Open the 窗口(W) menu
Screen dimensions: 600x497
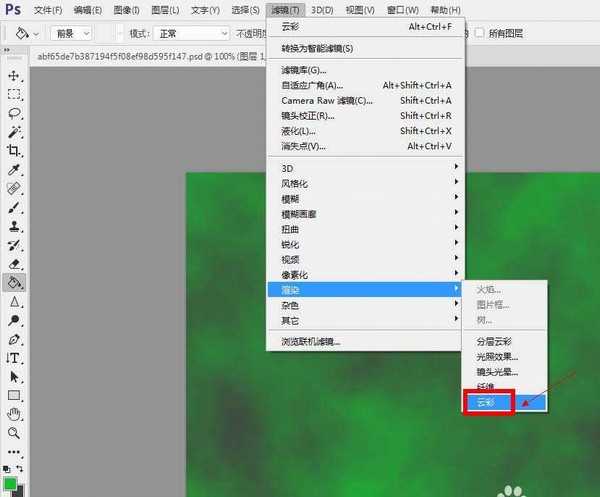click(x=403, y=10)
